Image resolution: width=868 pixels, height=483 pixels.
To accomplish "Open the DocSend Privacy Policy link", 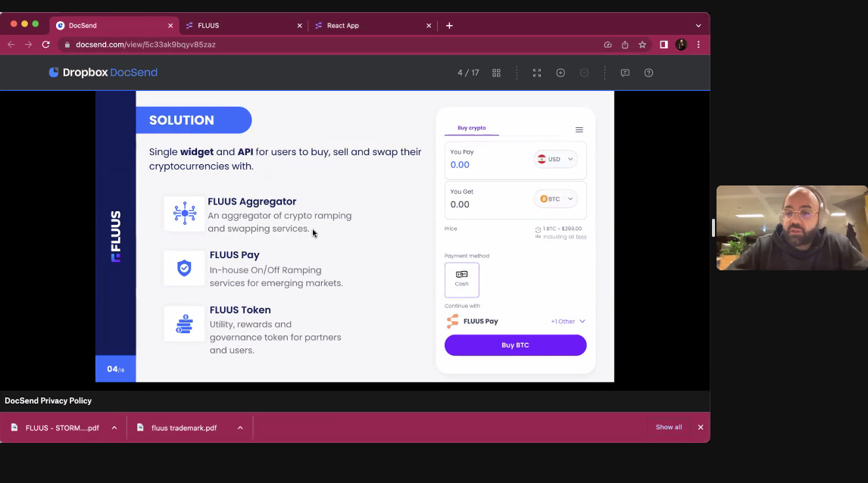I will pyautogui.click(x=48, y=401).
